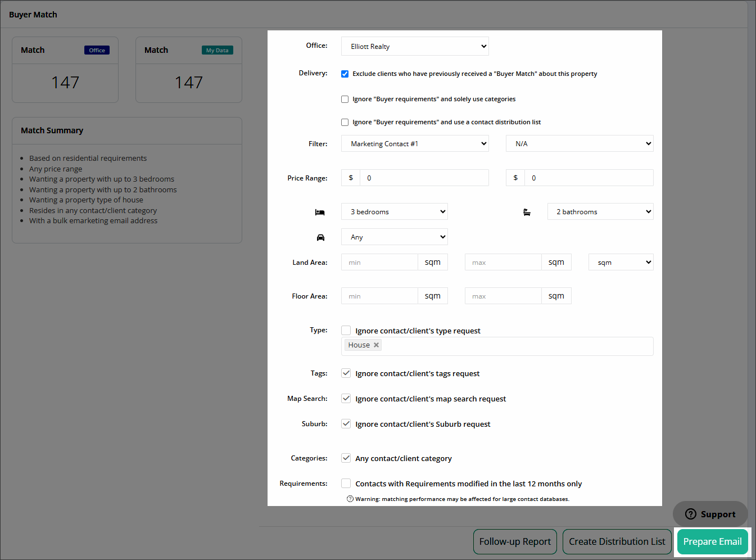Open the Support help widget

tap(710, 514)
